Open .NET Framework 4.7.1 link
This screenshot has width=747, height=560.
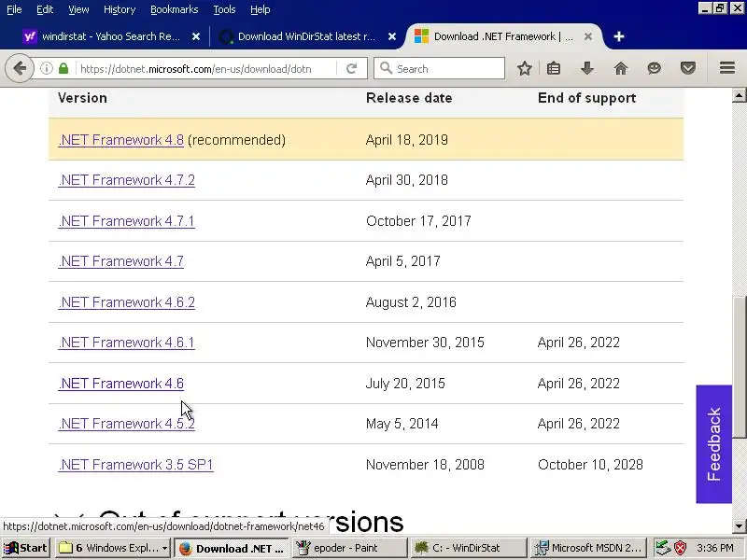(126, 221)
